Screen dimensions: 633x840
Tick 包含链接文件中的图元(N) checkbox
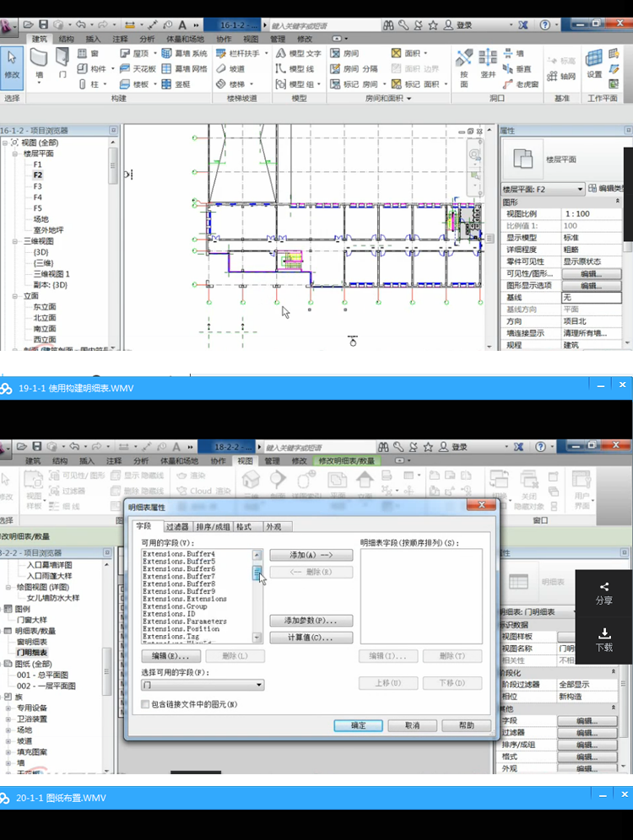tap(145, 704)
